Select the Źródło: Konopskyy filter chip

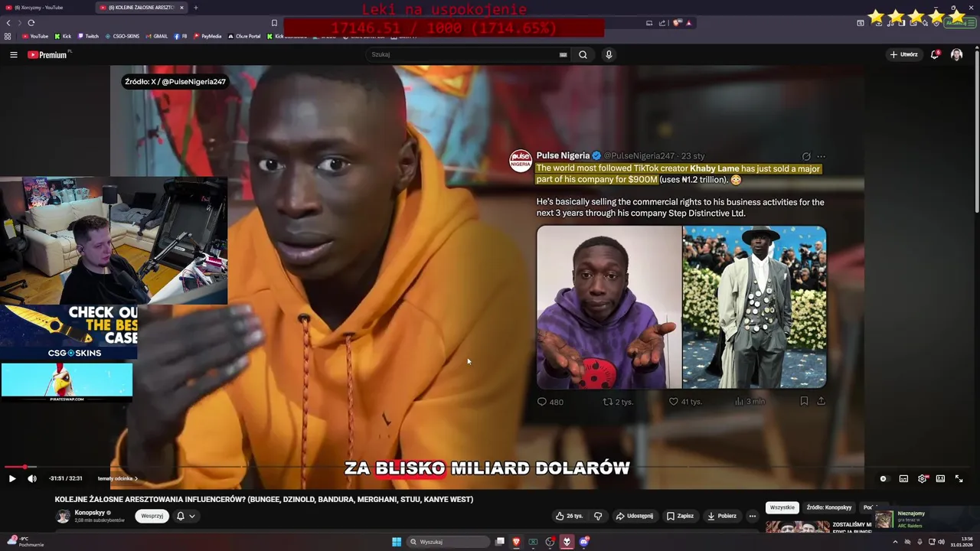point(829,507)
